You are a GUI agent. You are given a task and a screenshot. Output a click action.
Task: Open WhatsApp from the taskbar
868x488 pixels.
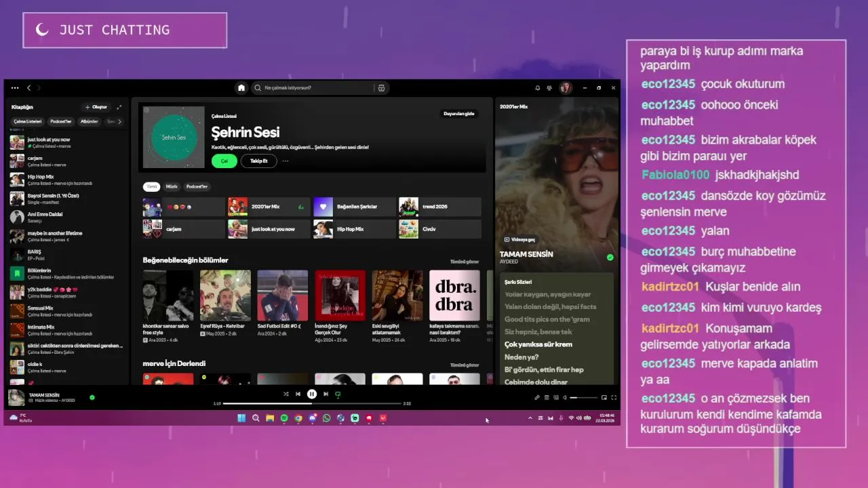pos(327,418)
